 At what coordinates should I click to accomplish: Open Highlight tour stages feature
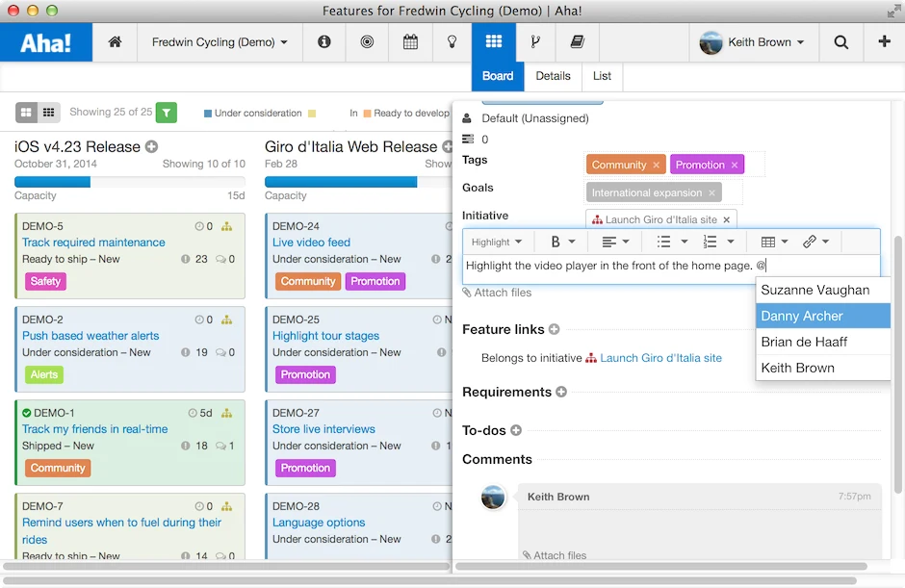point(326,336)
